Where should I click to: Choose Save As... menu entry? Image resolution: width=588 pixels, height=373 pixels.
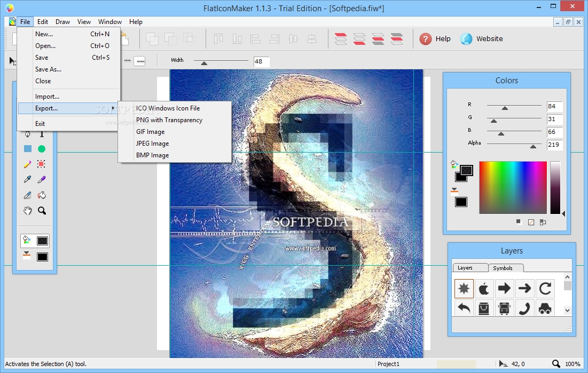click(69, 69)
